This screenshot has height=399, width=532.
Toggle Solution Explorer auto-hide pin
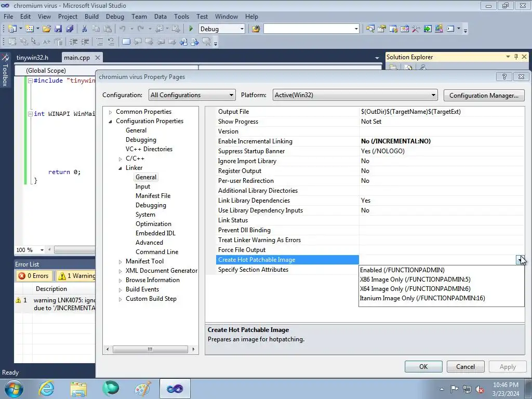(x=516, y=57)
